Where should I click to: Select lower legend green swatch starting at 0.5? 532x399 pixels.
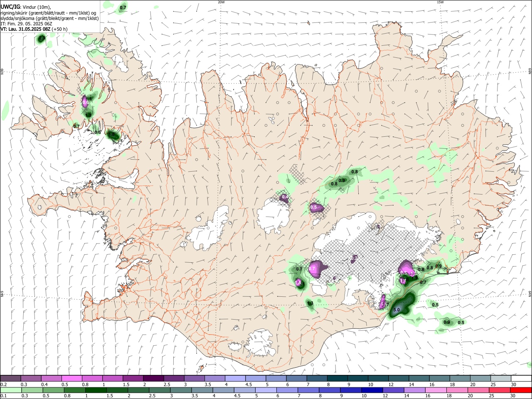point(53,390)
